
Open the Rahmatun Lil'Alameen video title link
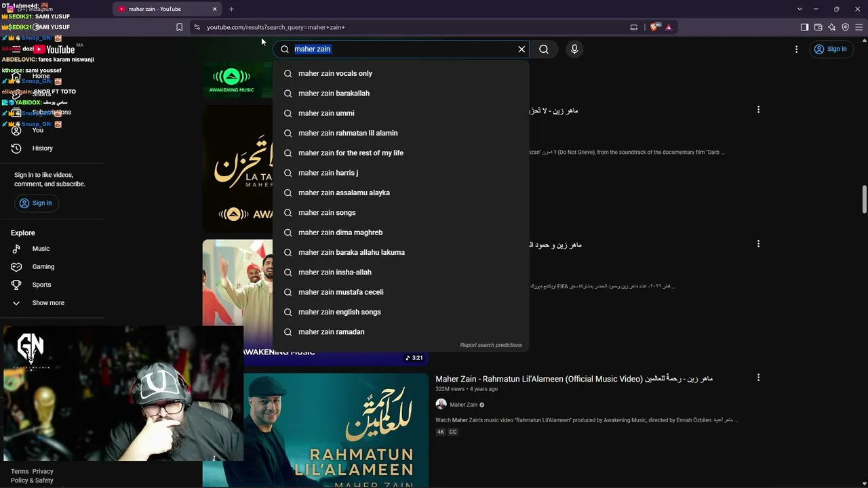tap(574, 379)
